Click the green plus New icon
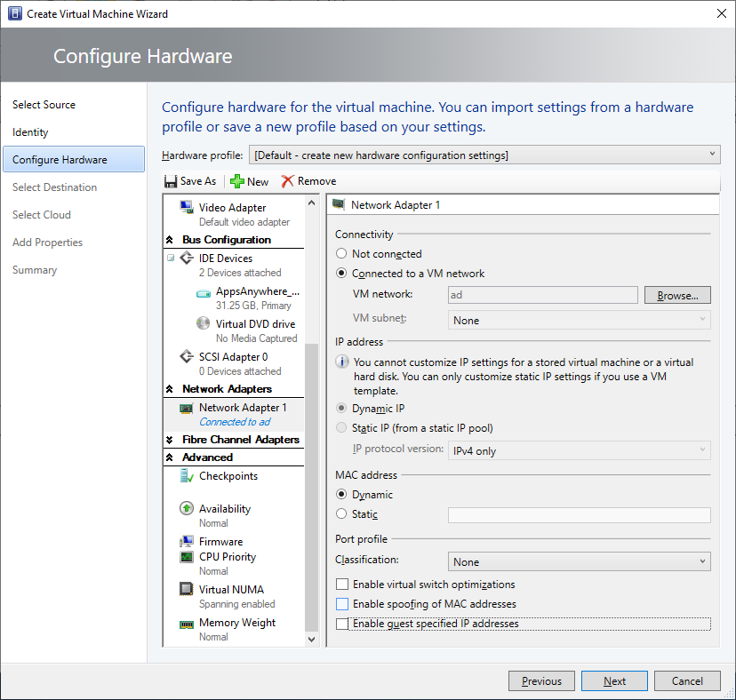This screenshot has width=736, height=700. pyautogui.click(x=237, y=181)
